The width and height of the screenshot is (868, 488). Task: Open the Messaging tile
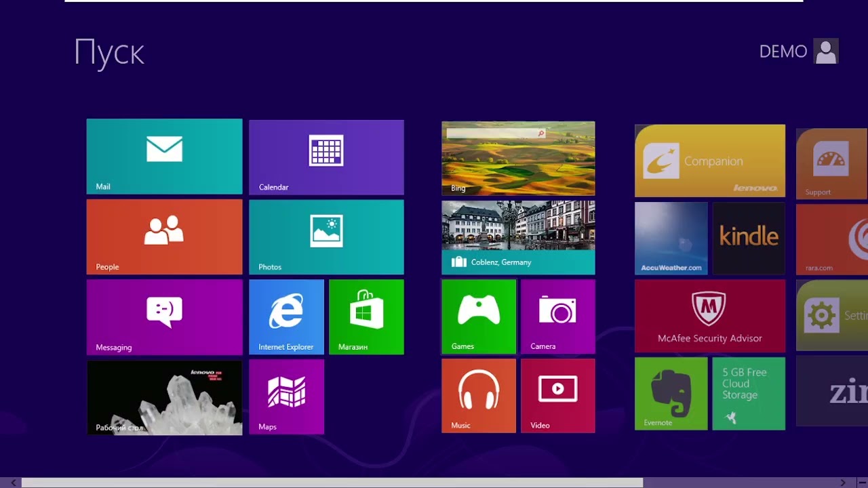(164, 317)
